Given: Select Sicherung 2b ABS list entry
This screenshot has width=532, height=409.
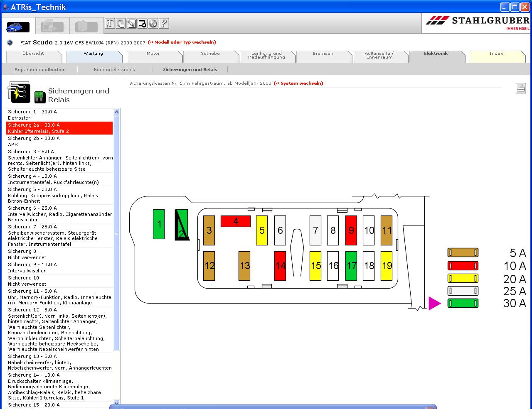Looking at the screenshot, I should click(59, 141).
